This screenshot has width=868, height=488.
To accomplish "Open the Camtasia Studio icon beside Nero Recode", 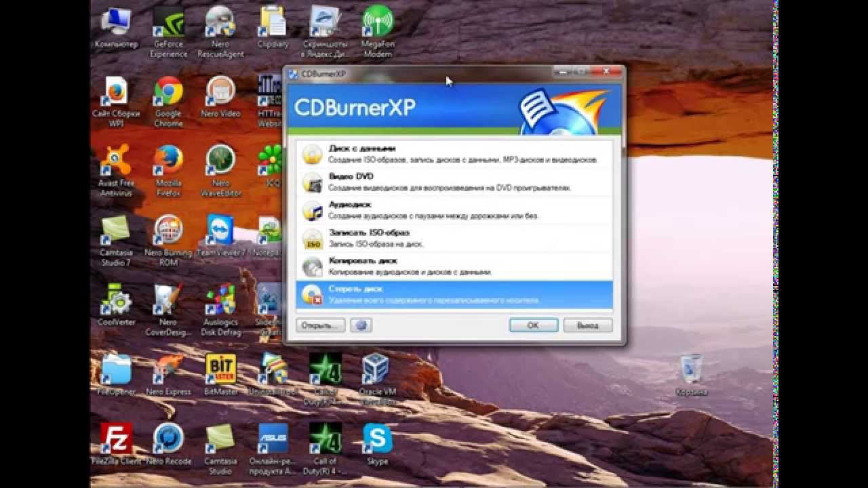I will (x=220, y=448).
